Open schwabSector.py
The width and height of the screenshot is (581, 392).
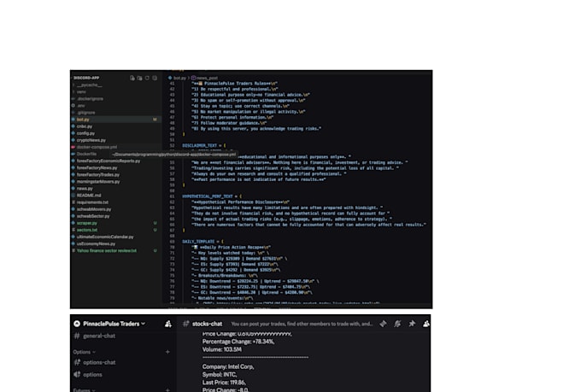[x=93, y=216]
